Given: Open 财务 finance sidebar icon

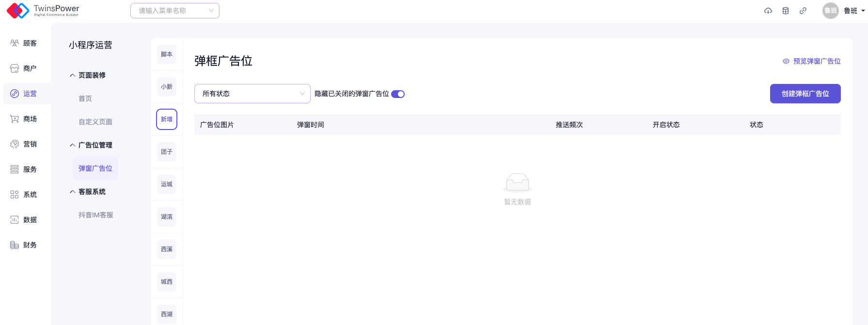Looking at the screenshot, I should point(15,245).
